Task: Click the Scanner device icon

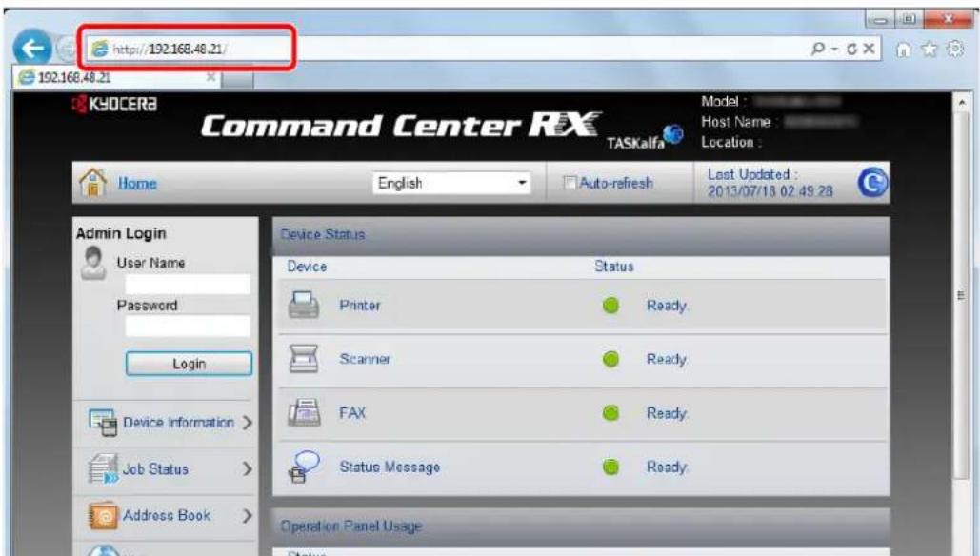Action: (304, 359)
